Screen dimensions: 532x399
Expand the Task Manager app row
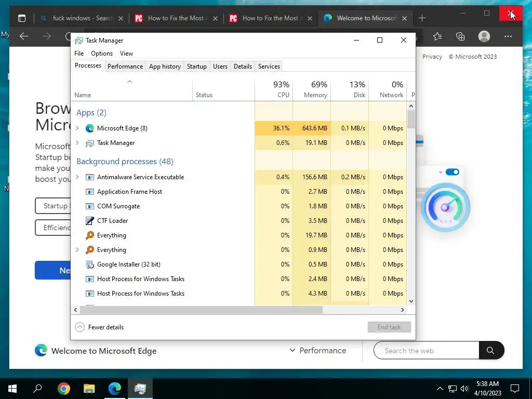pyautogui.click(x=77, y=143)
